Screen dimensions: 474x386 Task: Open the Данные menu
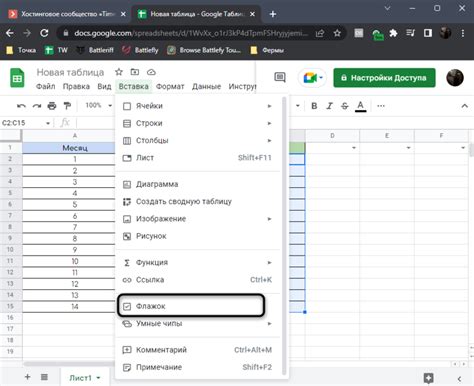[x=206, y=86]
